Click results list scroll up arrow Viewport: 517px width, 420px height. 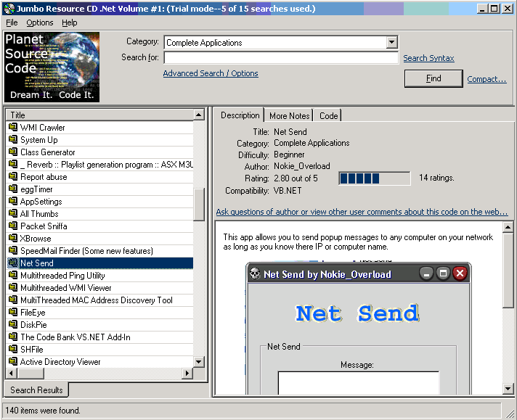coord(198,115)
